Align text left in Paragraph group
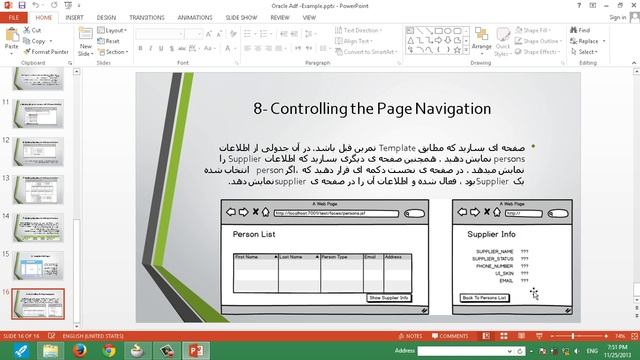This screenshot has width=640, height=360. click(x=247, y=49)
